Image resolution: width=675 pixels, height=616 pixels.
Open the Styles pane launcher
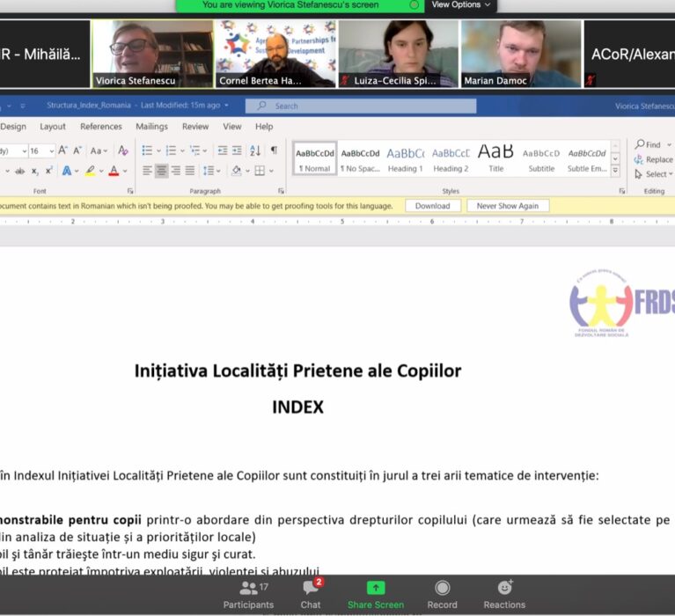(622, 191)
